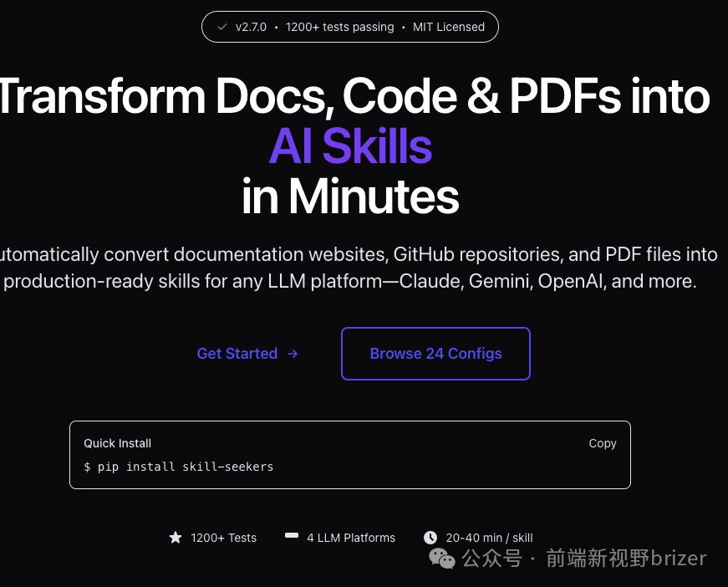The image size is (728, 587).
Task: Click the clock icon next to 20-40 min
Action: [430, 538]
